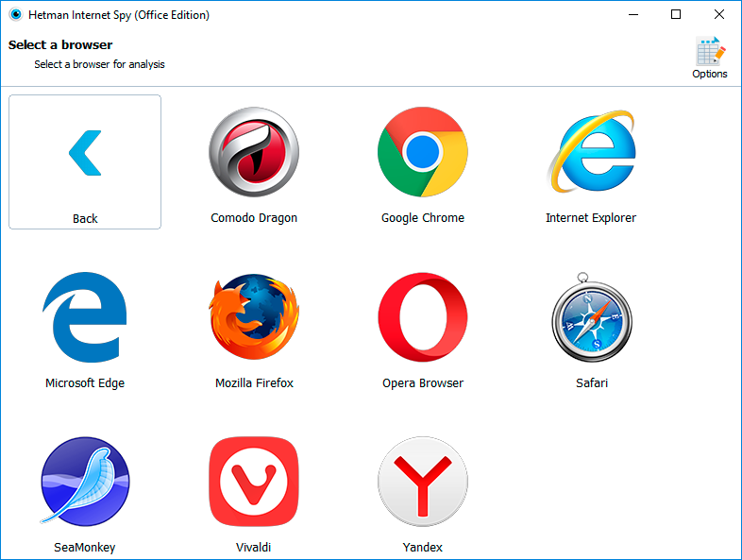Image resolution: width=742 pixels, height=560 pixels.
Task: Select the Yandex browser icon
Action: [x=423, y=481]
